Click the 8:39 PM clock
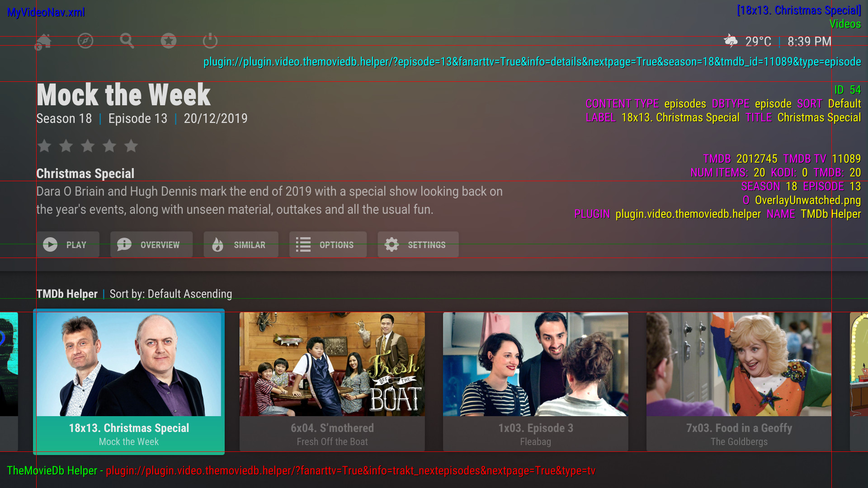 [x=809, y=42]
